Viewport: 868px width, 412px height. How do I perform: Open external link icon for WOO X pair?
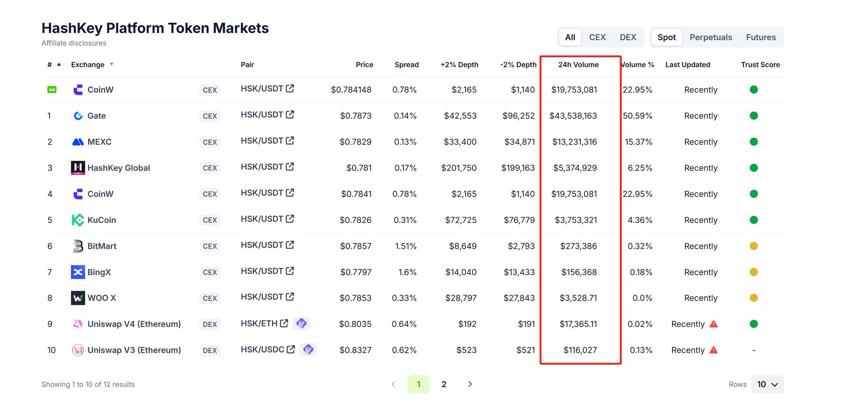[290, 297]
